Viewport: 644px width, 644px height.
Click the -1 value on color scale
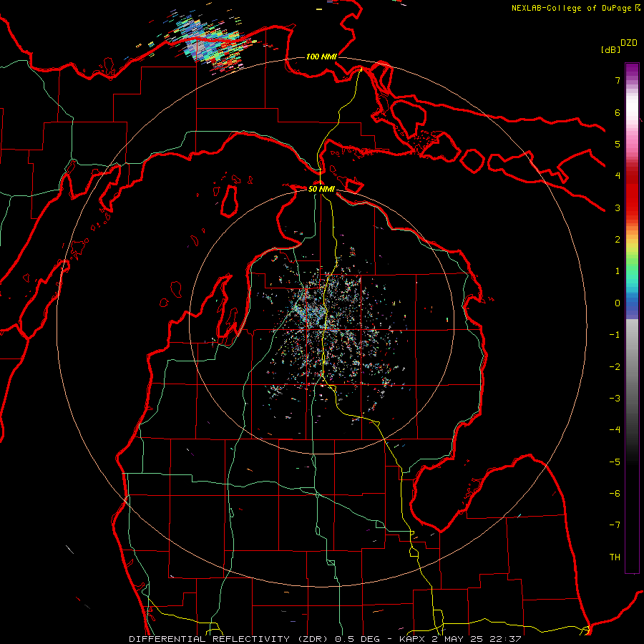click(x=615, y=335)
